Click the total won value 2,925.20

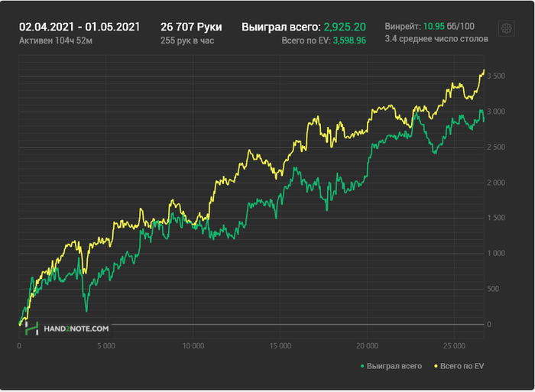point(345,27)
